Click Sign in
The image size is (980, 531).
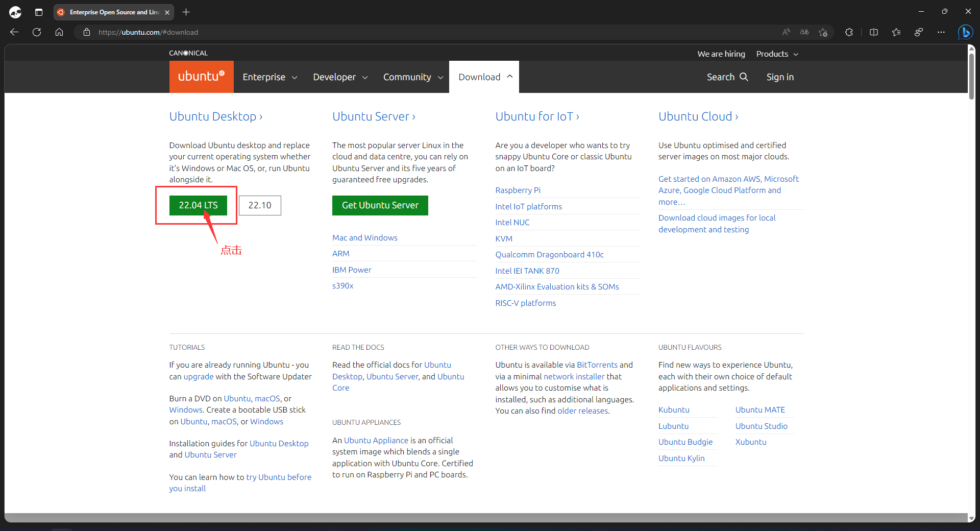coord(780,77)
